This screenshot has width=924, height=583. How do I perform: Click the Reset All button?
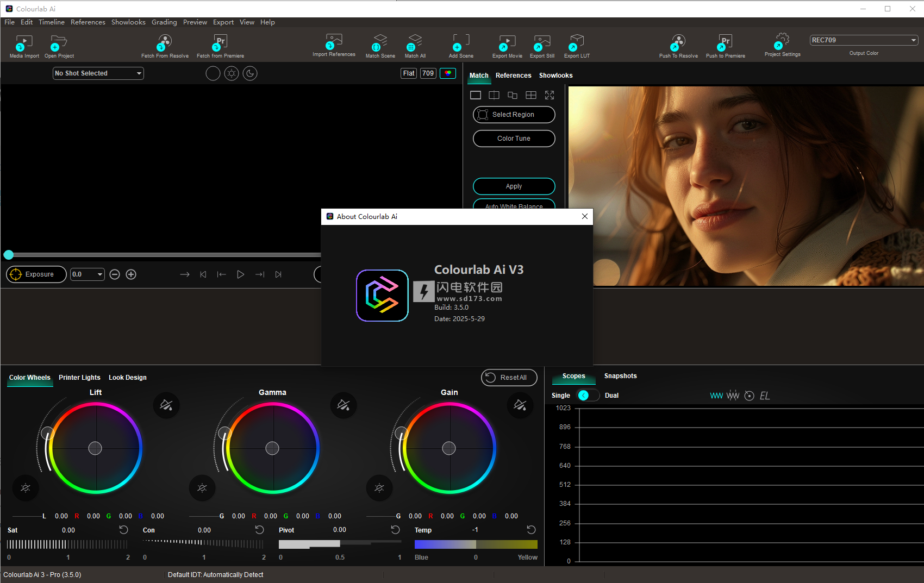(x=509, y=378)
